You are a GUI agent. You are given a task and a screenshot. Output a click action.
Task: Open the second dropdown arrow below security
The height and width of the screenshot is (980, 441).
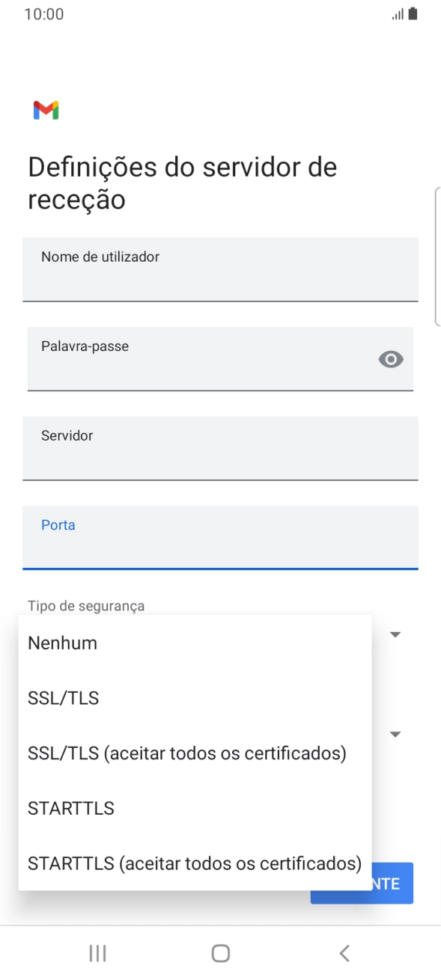[396, 735]
